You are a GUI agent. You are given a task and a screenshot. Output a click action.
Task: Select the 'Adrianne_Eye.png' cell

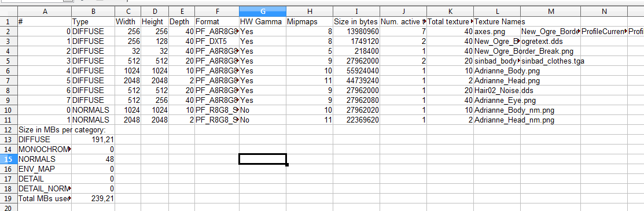point(497,100)
